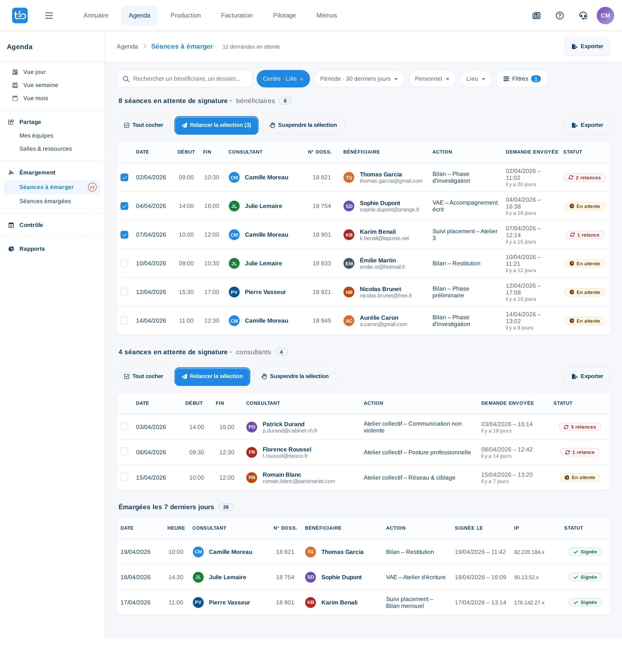Click Relancer la sélection for consultants
Viewport: 622px width, 672px height.
click(x=212, y=376)
